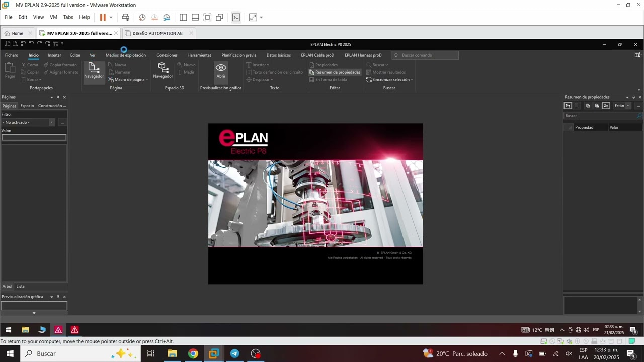644x362 pixels.
Task: Click Asignar formato in the ribbon
Action: 61,72
